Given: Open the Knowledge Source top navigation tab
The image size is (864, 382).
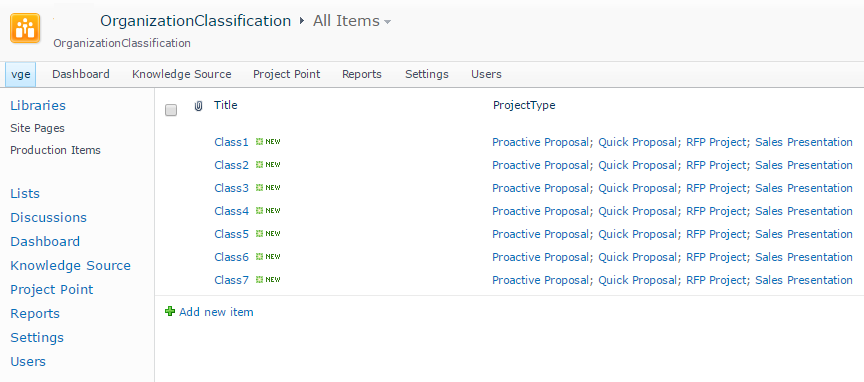Looking at the screenshot, I should click(x=182, y=74).
